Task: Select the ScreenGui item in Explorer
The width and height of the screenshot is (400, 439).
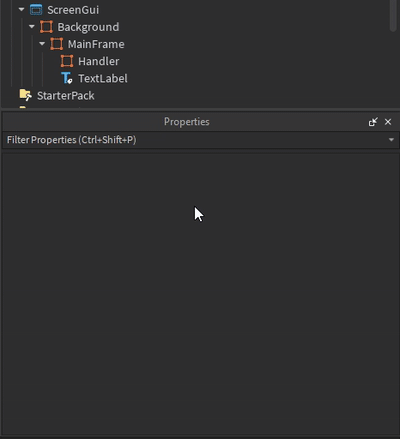Action: pyautogui.click(x=73, y=10)
